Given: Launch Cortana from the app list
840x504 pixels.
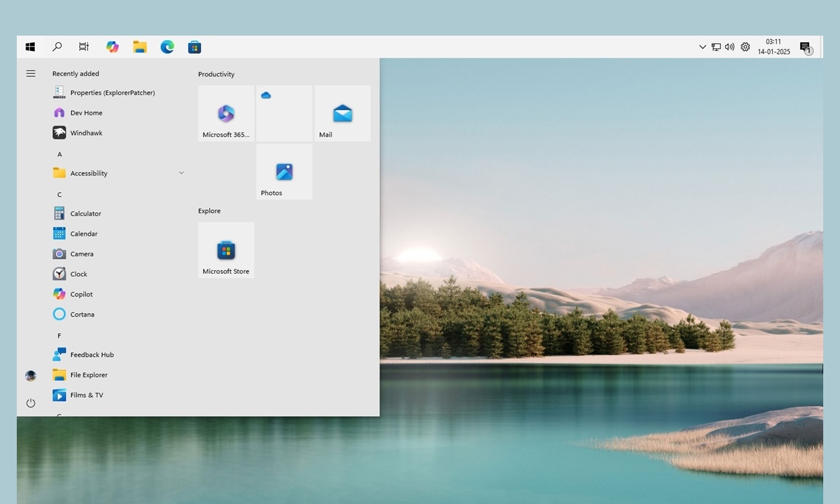Looking at the screenshot, I should (82, 314).
